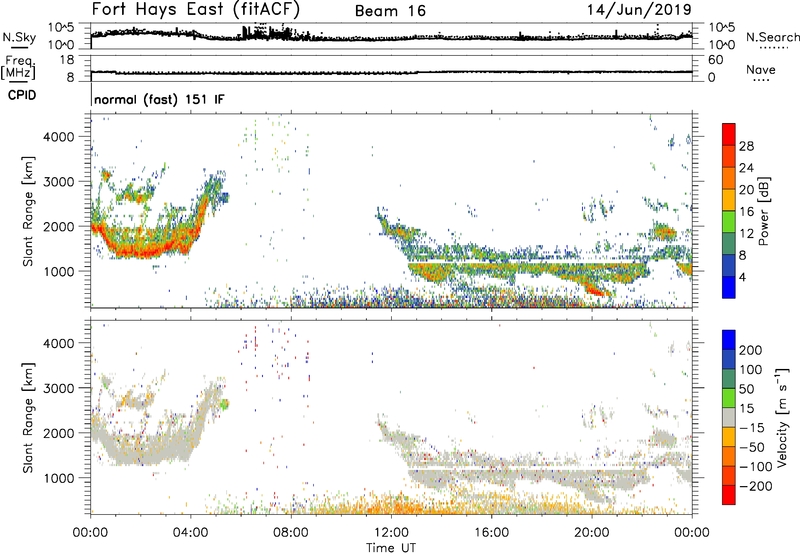Click the green velocity patch near 05:20 UT

225,405
